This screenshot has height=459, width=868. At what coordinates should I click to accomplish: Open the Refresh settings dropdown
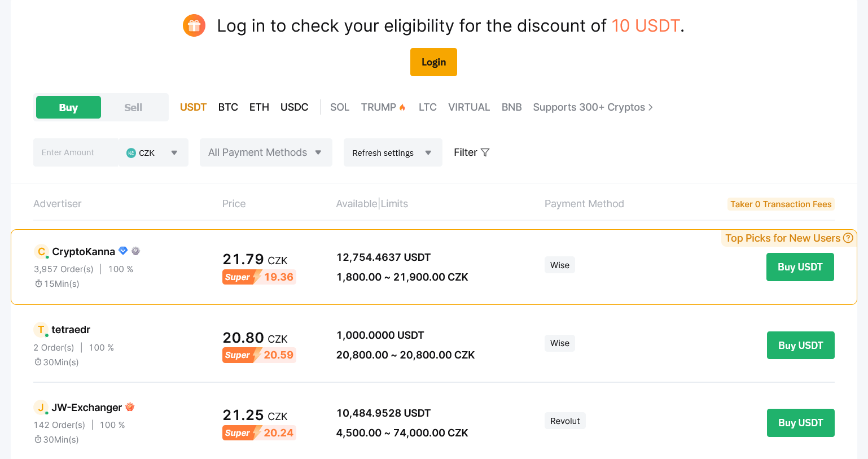[x=392, y=152]
